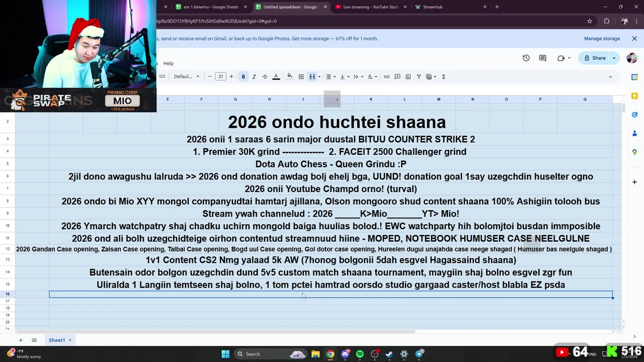Open Share quick options arrow
Image resolution: width=644 pixels, height=362 pixels.
pos(614,58)
